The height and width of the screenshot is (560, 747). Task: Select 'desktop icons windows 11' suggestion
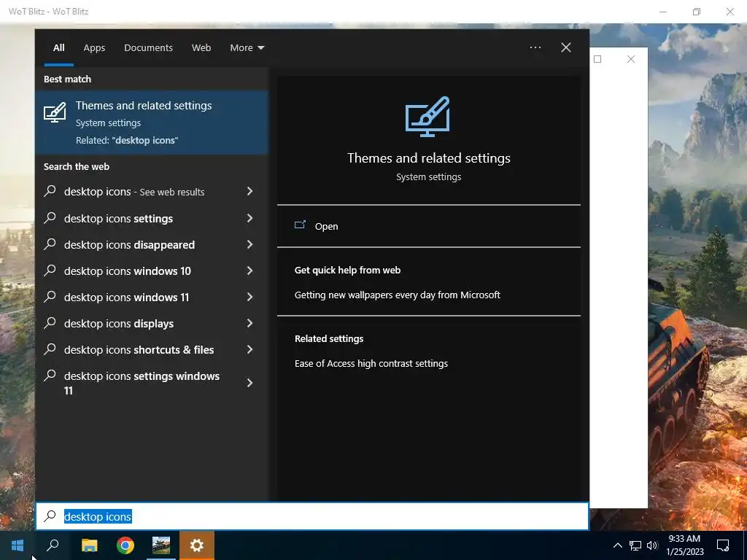[x=152, y=297]
